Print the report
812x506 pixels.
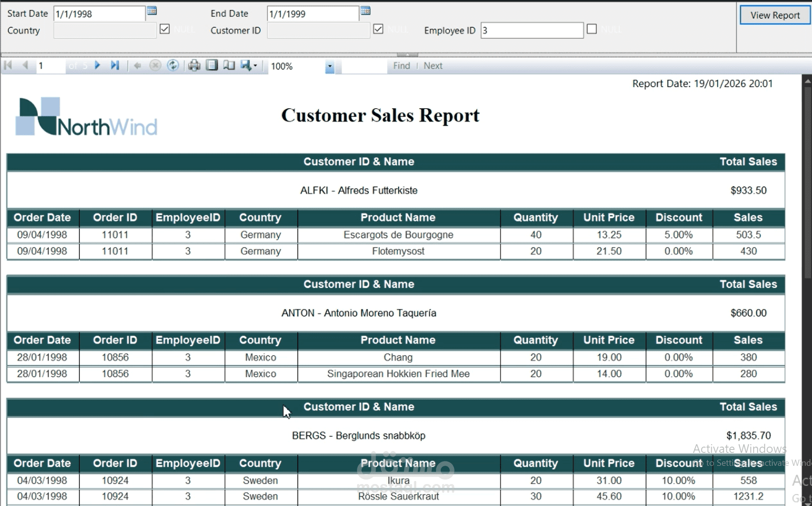point(194,66)
